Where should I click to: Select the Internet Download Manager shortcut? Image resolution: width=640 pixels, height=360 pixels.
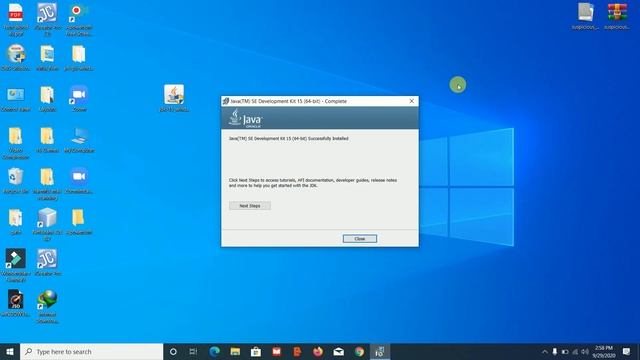[x=47, y=306]
